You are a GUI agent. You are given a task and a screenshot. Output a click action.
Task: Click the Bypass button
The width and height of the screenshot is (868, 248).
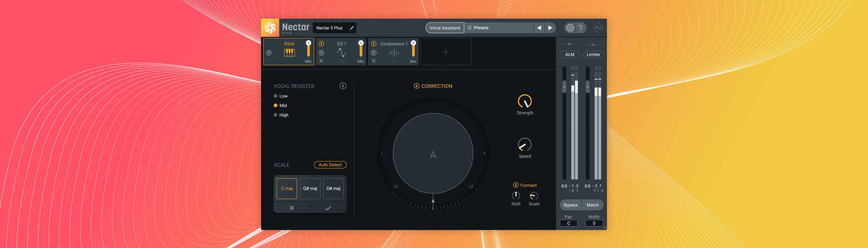(571, 205)
